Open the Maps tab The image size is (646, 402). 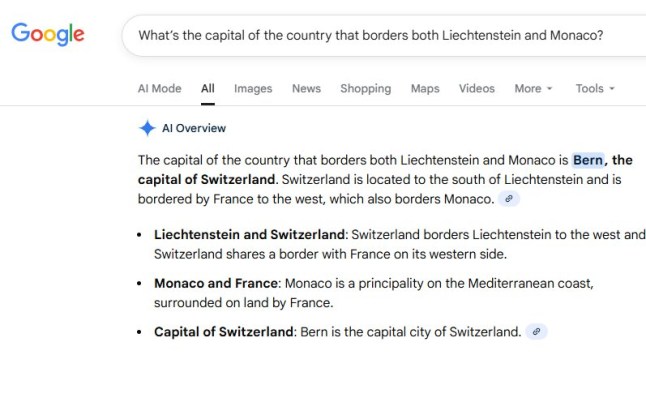click(425, 88)
